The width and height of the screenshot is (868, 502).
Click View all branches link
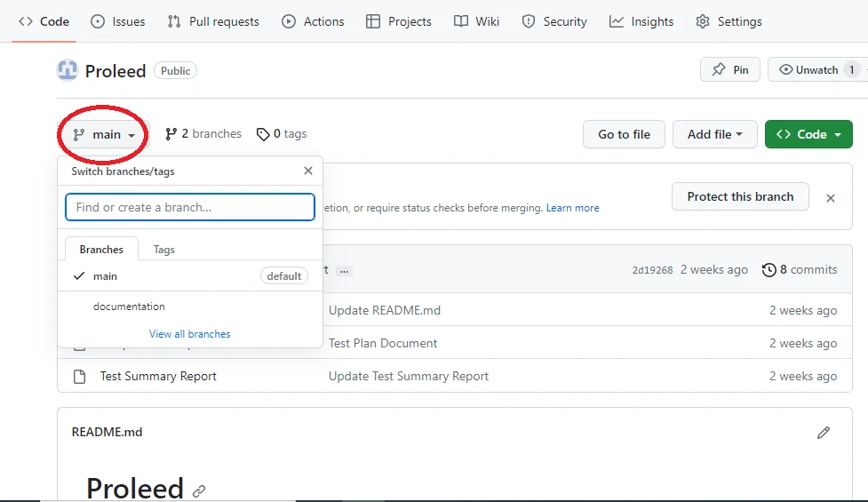189,334
